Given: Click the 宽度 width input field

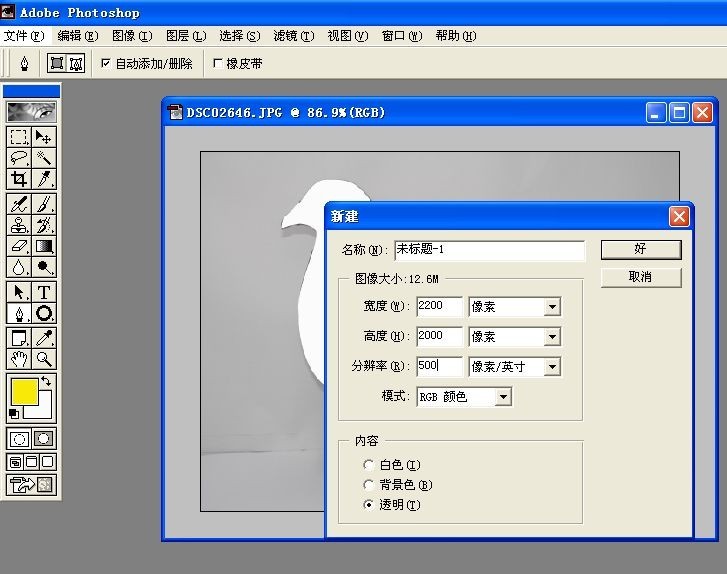Looking at the screenshot, I should click(439, 306).
